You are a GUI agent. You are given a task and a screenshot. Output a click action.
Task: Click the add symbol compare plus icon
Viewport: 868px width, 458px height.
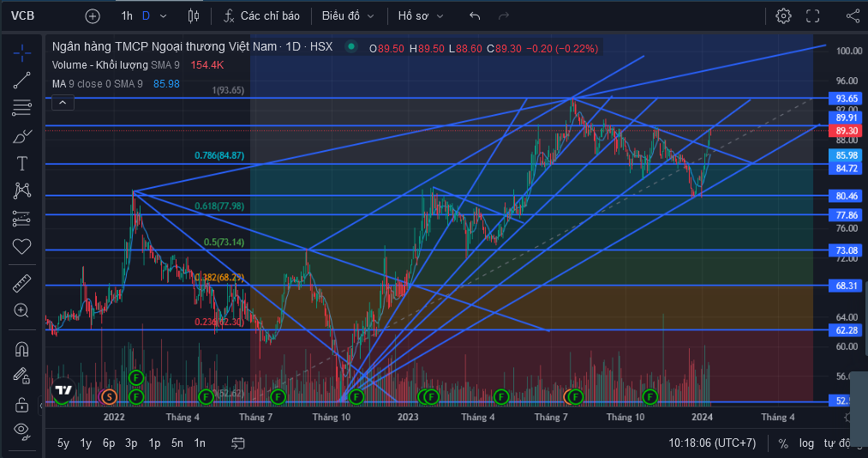(93, 16)
